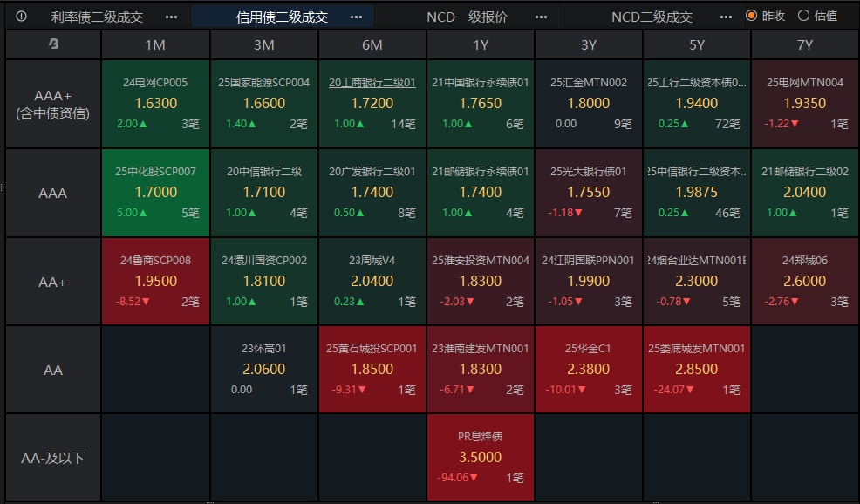Screen dimensions: 860x504
Task: Open the 25黄石城投SCP001 cell
Action: (x=372, y=370)
